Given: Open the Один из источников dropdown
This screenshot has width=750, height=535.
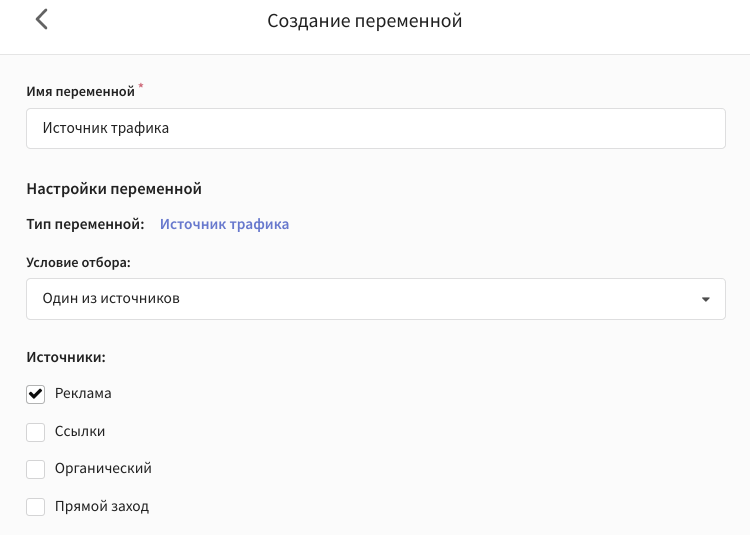Looking at the screenshot, I should (x=376, y=299).
